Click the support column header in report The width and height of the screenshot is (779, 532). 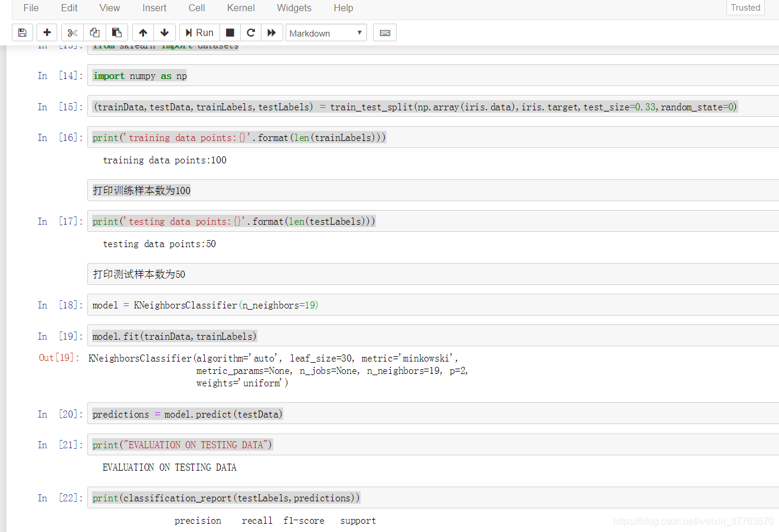pos(358,521)
